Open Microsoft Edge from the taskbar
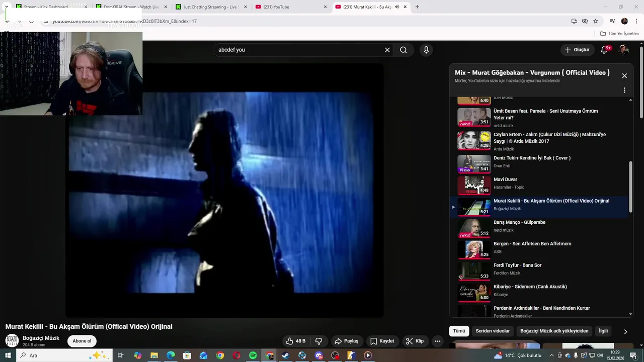The width and height of the screenshot is (644, 362). pos(171,355)
